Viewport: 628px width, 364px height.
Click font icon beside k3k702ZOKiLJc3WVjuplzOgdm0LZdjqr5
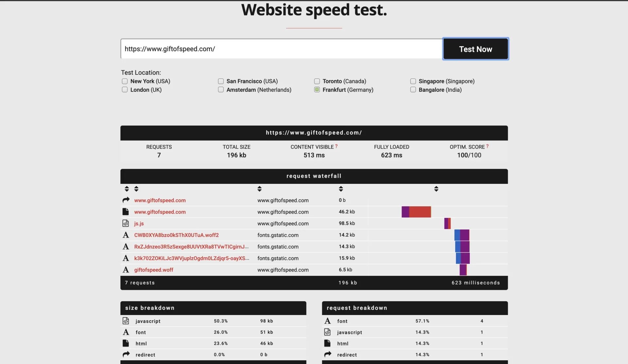[x=126, y=258]
